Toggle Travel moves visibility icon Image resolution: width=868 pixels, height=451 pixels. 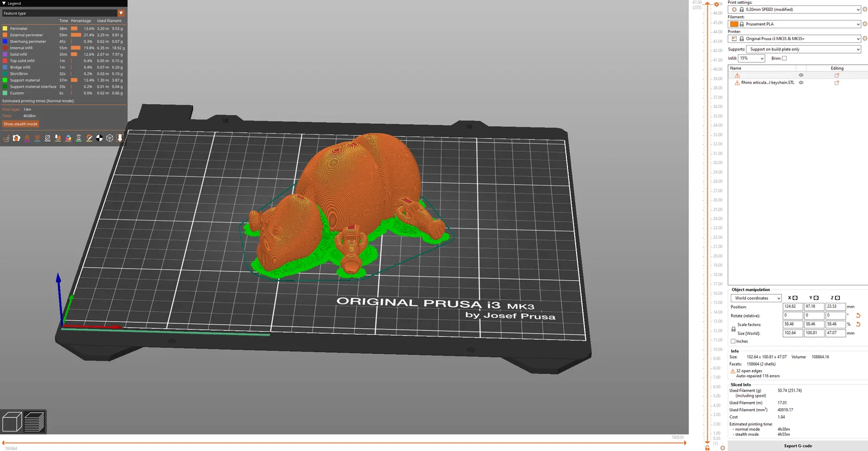coord(6,138)
